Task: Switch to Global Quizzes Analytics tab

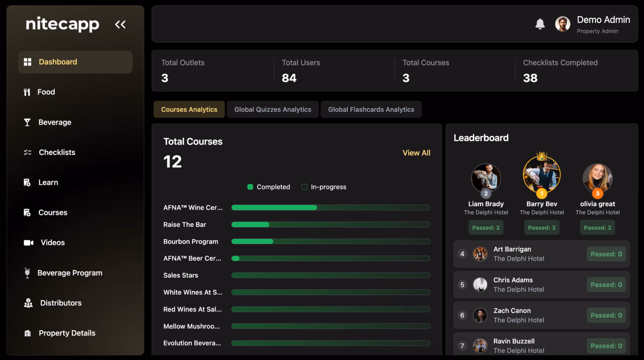Action: (273, 109)
